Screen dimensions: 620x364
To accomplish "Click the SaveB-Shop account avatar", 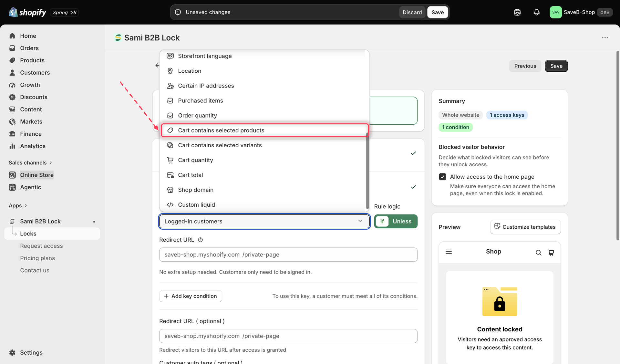I will 556,12.
